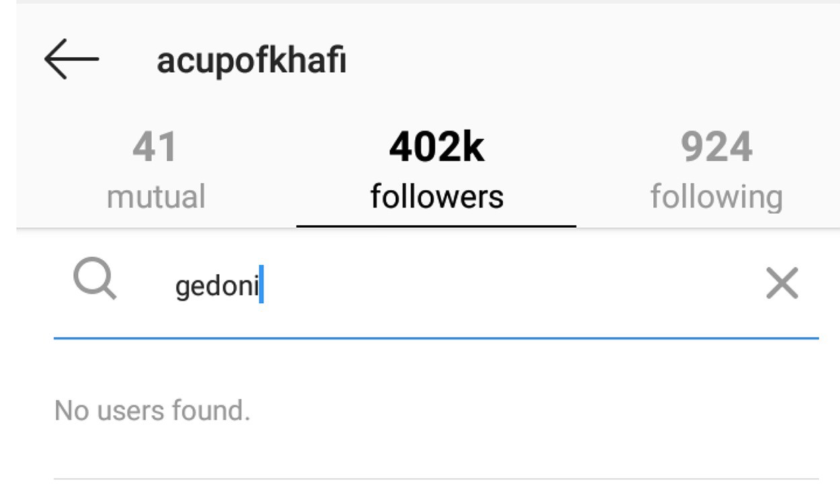The image size is (840, 504).
Task: Select the followers tab
Action: [436, 171]
